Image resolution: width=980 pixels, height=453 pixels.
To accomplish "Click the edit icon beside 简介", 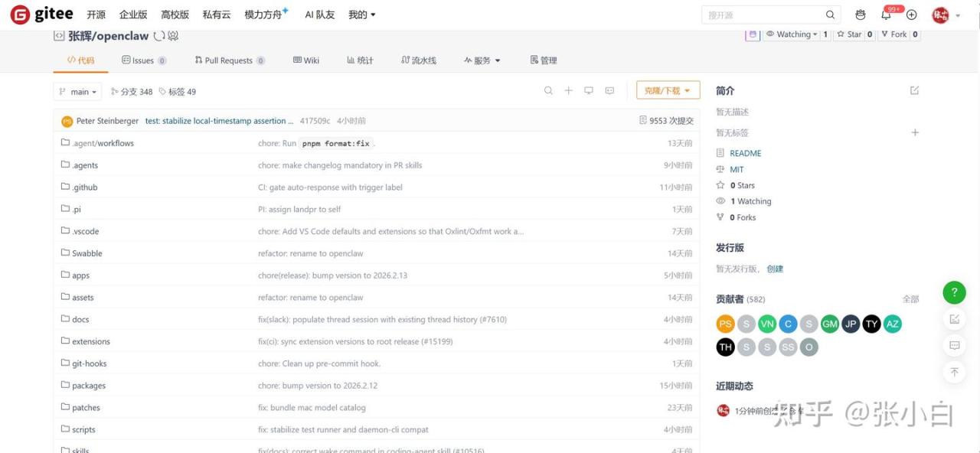I will pos(914,90).
